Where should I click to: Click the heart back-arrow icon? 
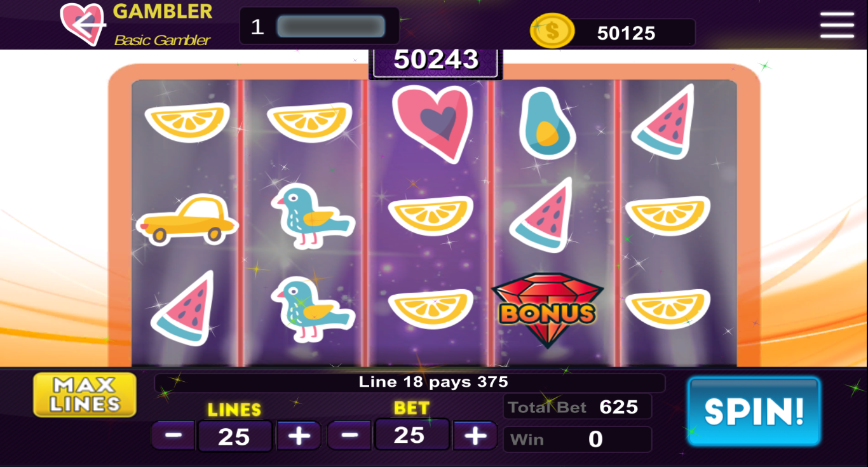(83, 24)
